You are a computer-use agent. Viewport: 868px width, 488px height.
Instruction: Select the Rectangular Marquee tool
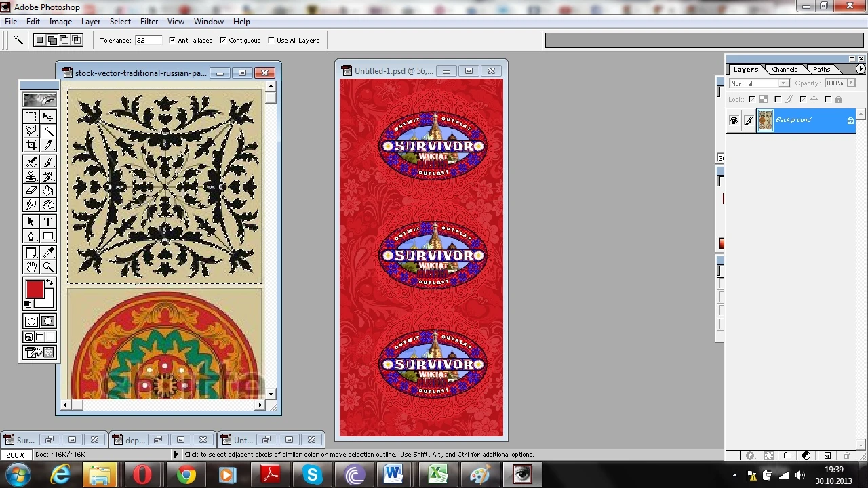(31, 117)
